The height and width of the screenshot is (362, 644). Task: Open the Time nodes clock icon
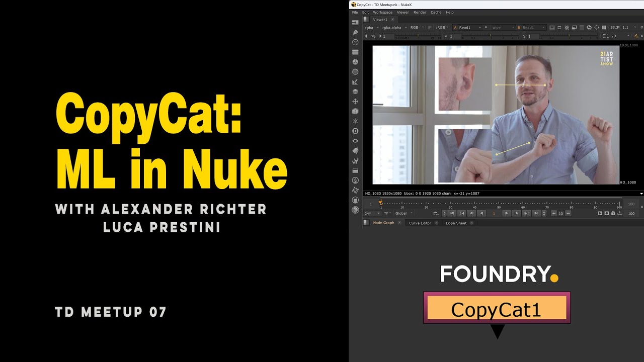(x=355, y=42)
